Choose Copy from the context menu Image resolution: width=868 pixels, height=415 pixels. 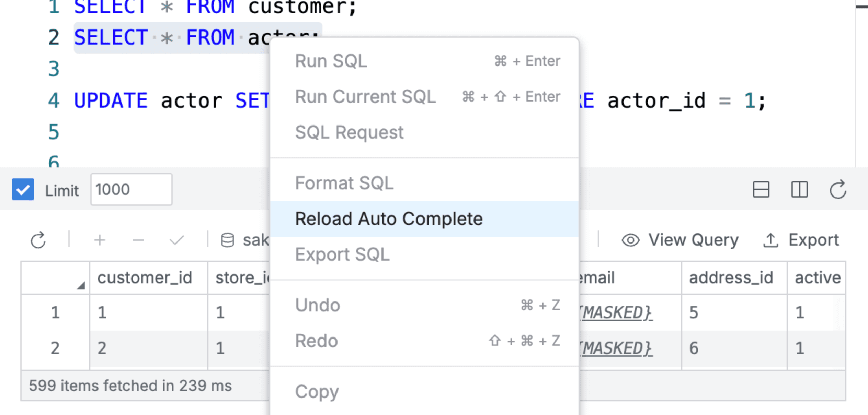pyautogui.click(x=317, y=391)
